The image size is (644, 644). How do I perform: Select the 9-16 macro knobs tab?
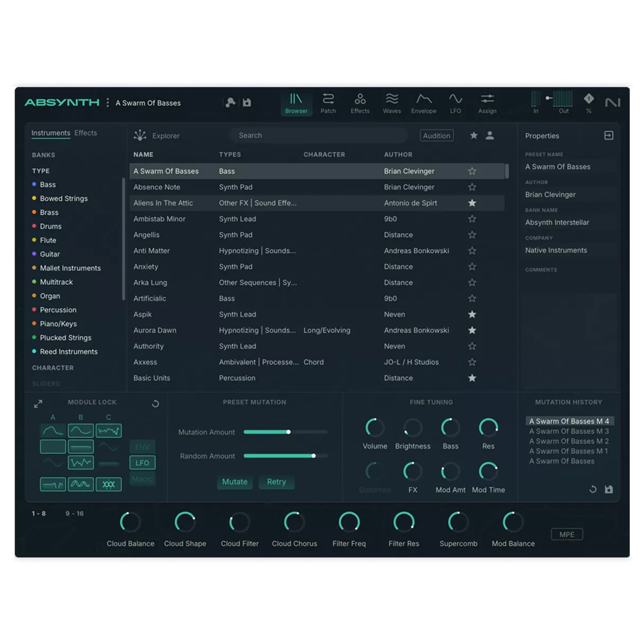[75, 513]
